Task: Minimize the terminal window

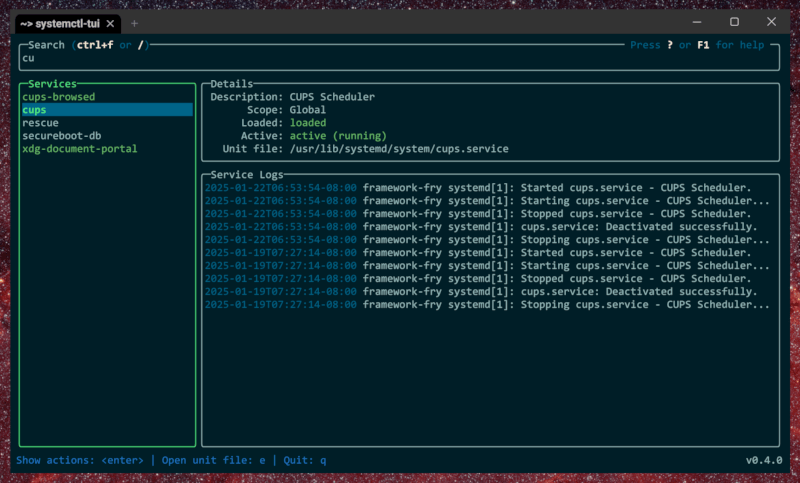Action: pyautogui.click(x=697, y=22)
